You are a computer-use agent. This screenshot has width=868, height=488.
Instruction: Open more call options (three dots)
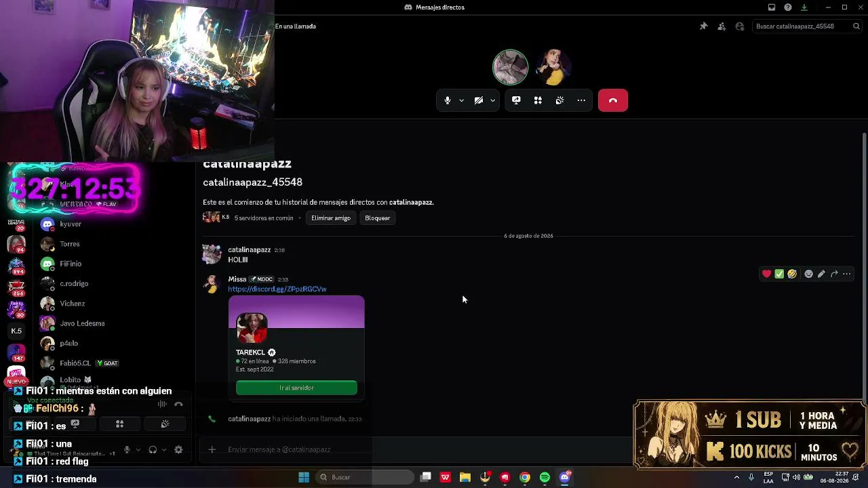click(581, 100)
